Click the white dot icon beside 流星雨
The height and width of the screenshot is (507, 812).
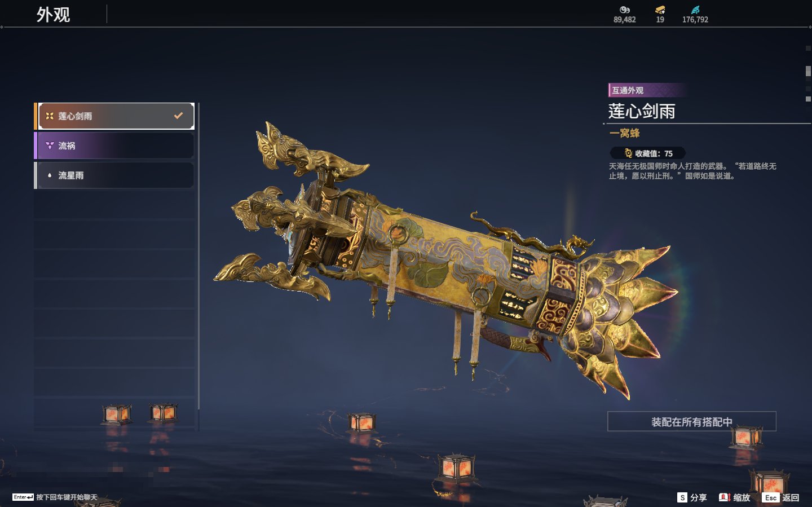[x=50, y=175]
